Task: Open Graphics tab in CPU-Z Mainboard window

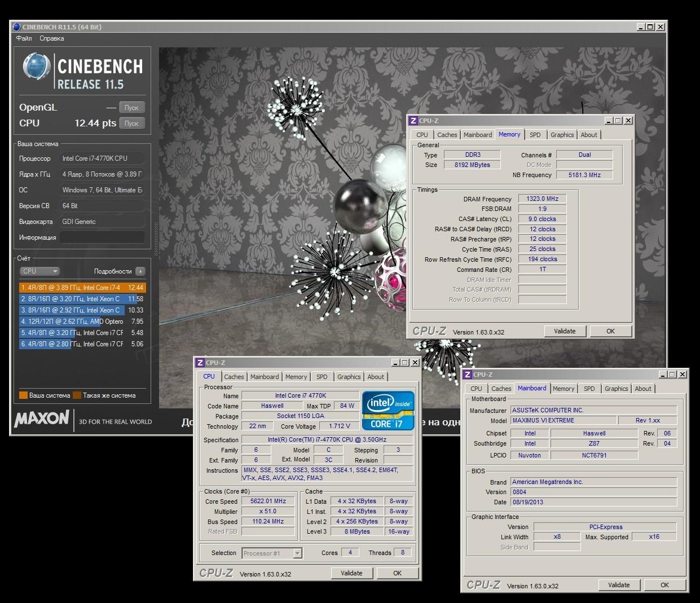Action: [617, 389]
